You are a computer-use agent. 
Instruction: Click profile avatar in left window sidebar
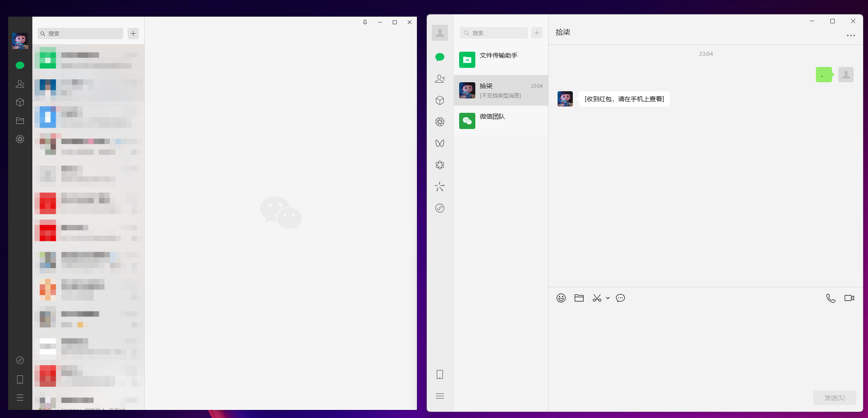(x=20, y=41)
